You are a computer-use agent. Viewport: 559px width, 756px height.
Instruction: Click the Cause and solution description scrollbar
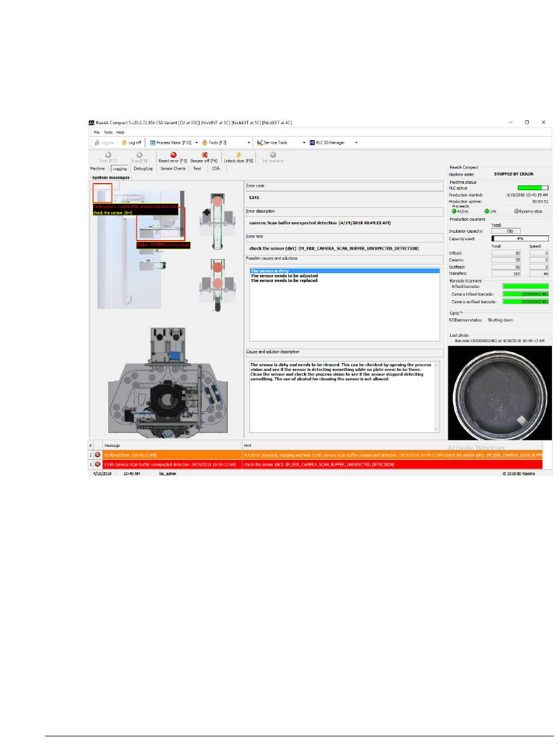pyautogui.click(x=436, y=396)
